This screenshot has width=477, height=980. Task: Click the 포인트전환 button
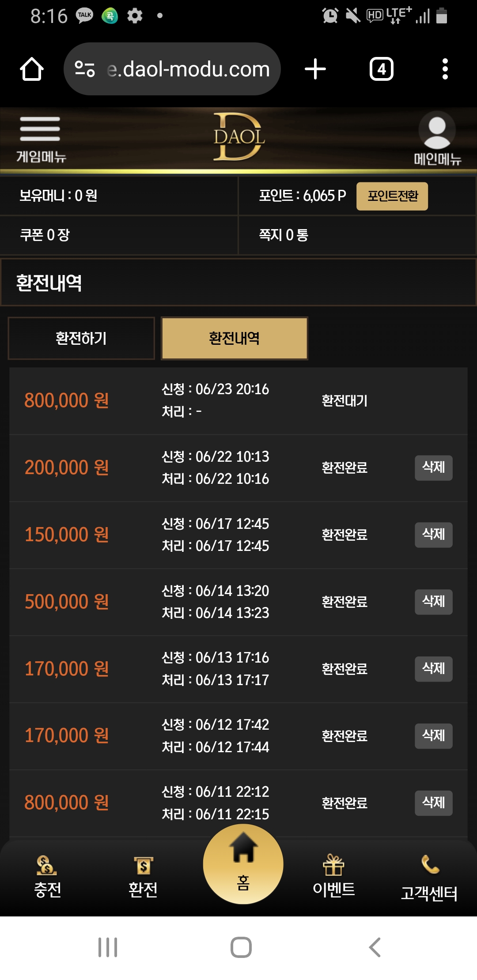tap(392, 196)
